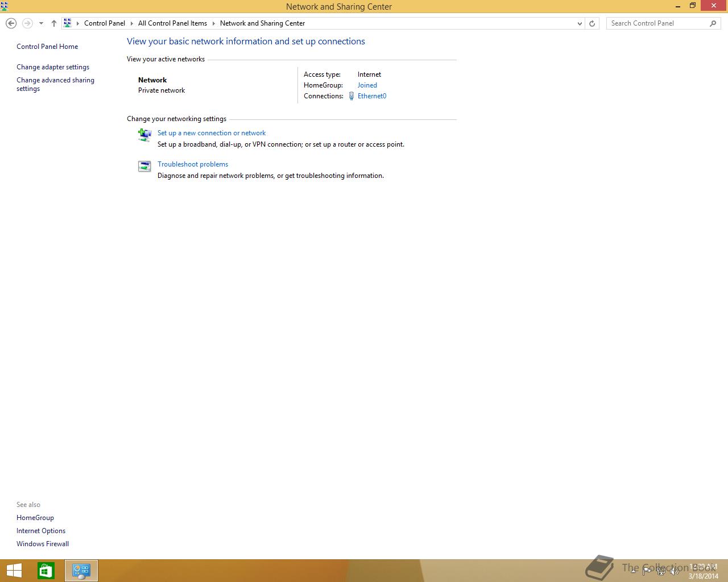The width and height of the screenshot is (728, 582).
Task: Select Control Panel in breadcrumb path
Action: [x=105, y=23]
